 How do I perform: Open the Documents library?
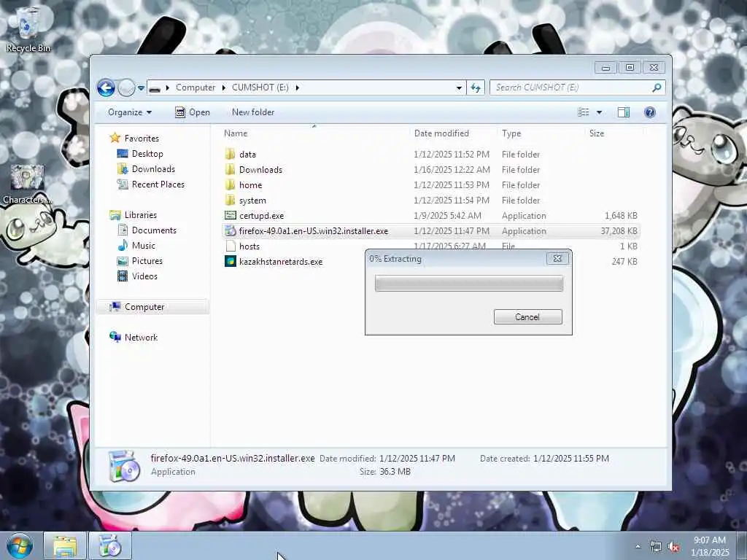click(154, 230)
